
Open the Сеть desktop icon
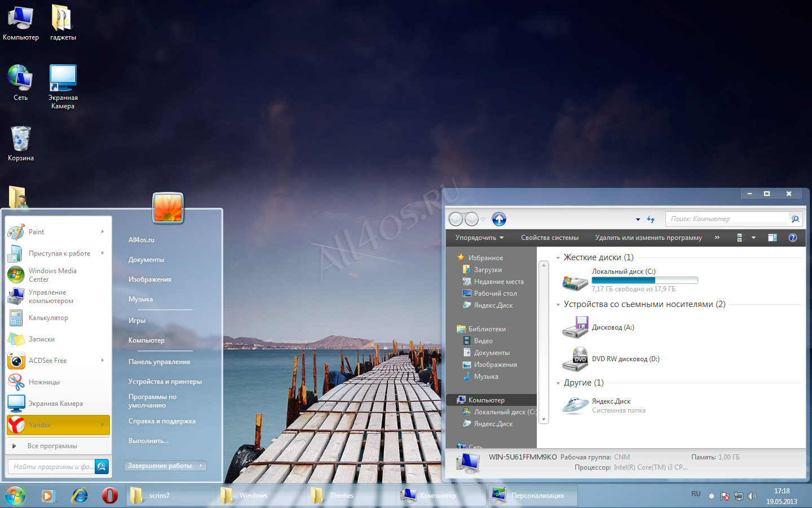tap(20, 83)
